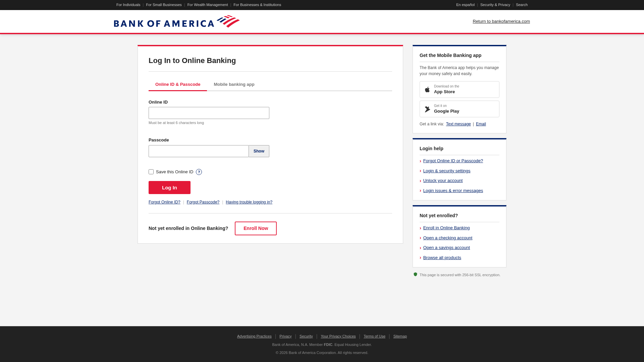The width and height of the screenshot is (644, 362).
Task: Open Security footer link
Action: [x=306, y=336]
